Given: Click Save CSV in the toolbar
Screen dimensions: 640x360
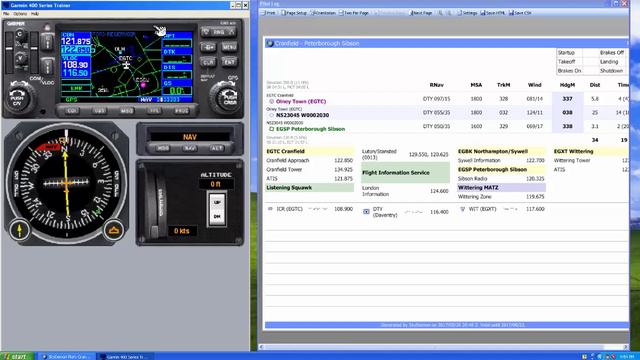Looking at the screenshot, I should tap(520, 13).
